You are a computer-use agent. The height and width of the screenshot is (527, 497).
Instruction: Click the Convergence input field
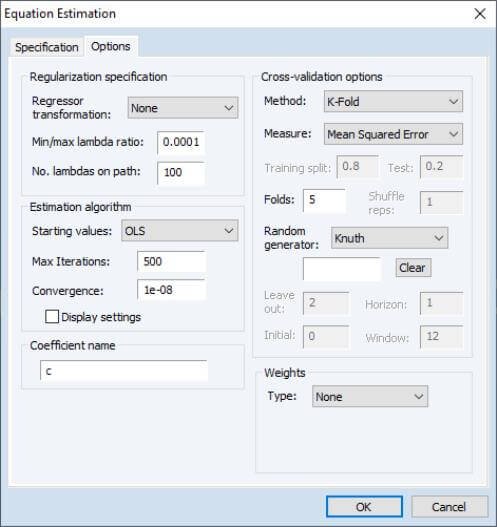pos(172,290)
